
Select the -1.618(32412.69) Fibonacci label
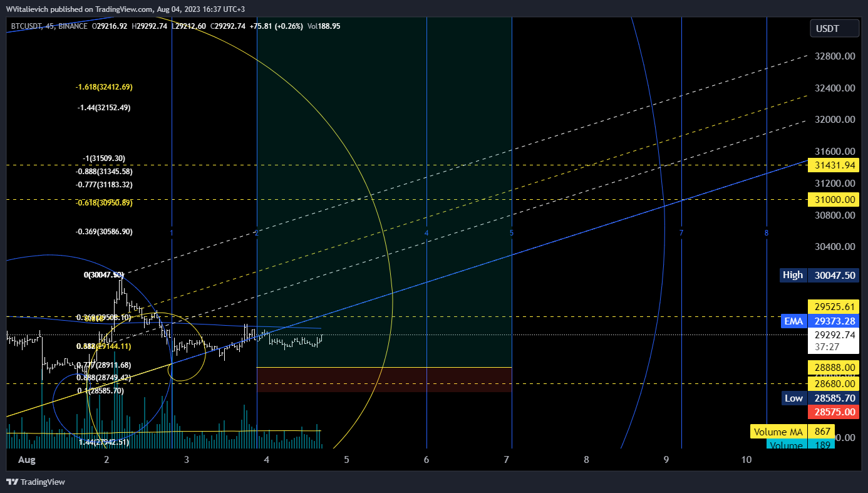tap(104, 87)
